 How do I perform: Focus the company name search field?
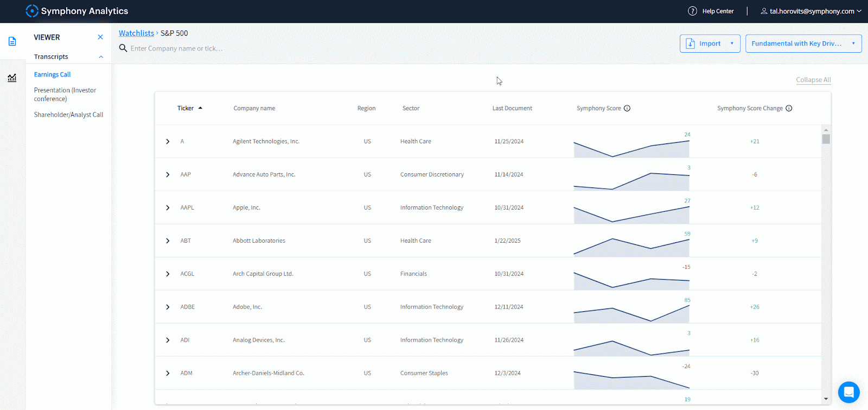tap(177, 48)
